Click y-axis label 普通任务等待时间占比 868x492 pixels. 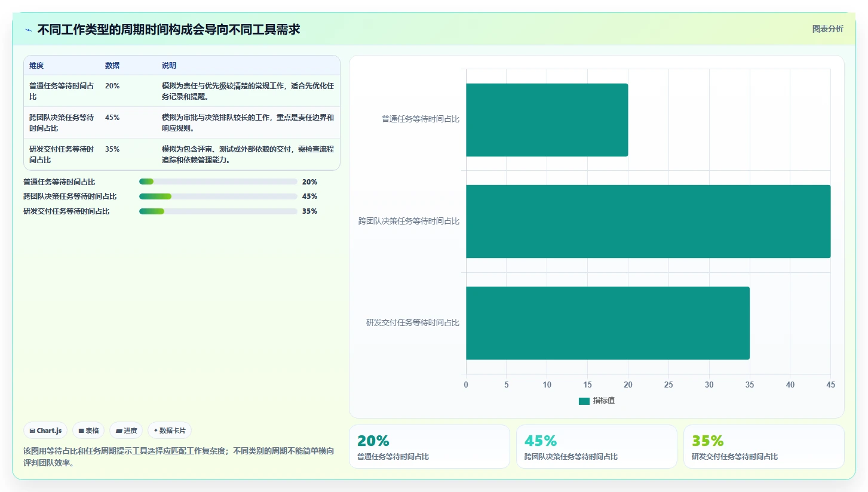[x=421, y=119]
